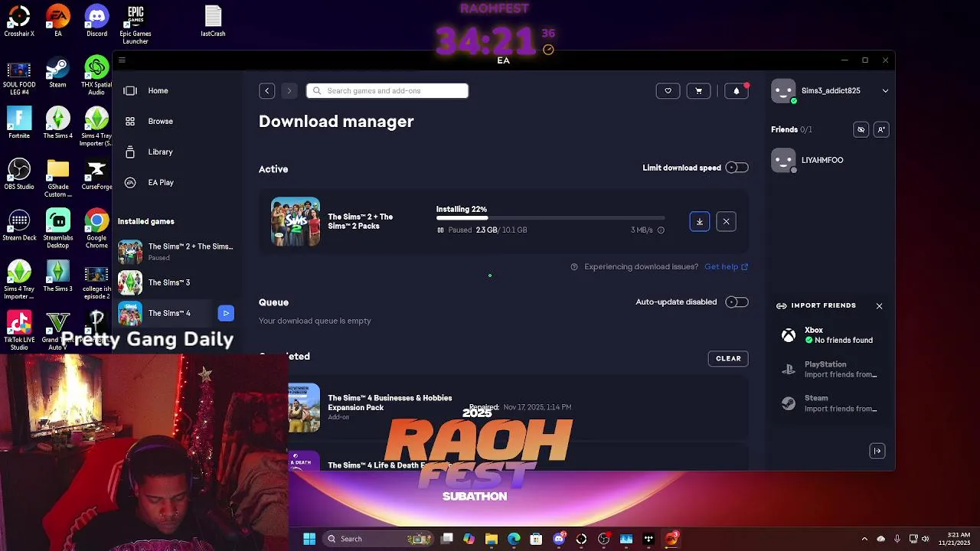Click the search games and add-ons field

click(387, 91)
